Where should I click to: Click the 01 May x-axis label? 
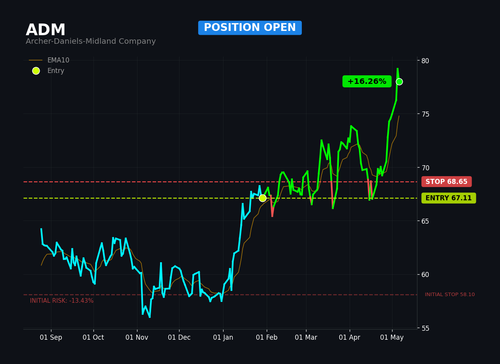click(x=392, y=337)
